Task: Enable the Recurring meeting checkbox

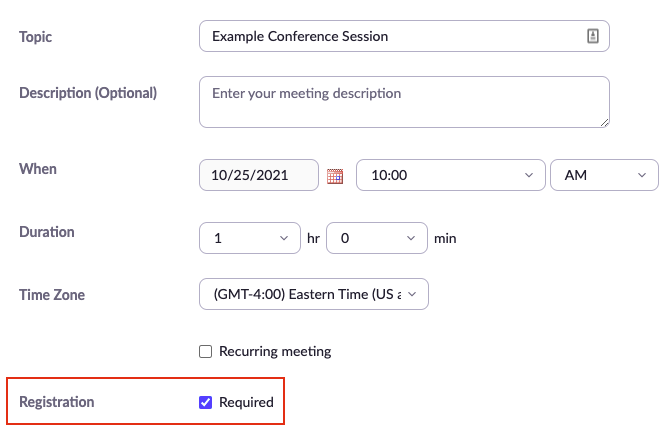Action: click(205, 351)
